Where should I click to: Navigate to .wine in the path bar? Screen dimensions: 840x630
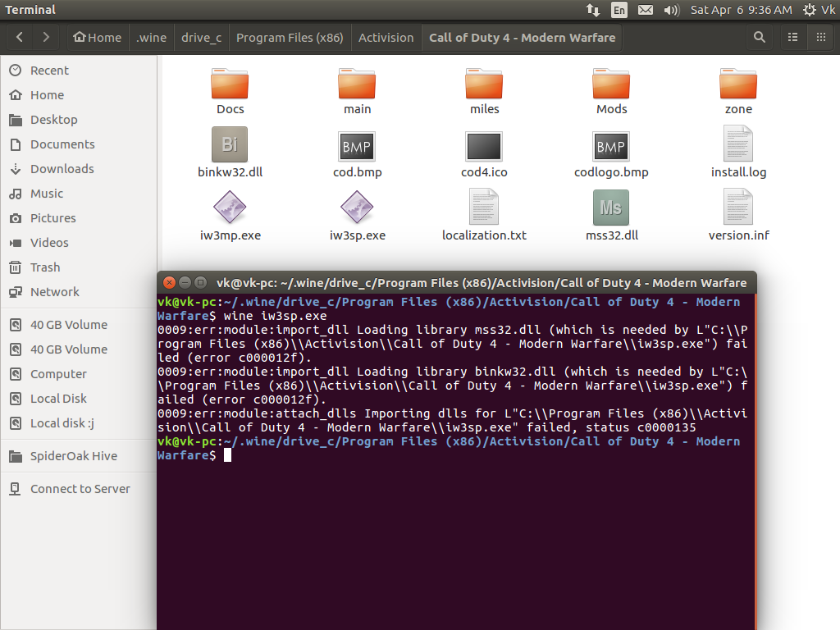click(x=151, y=38)
